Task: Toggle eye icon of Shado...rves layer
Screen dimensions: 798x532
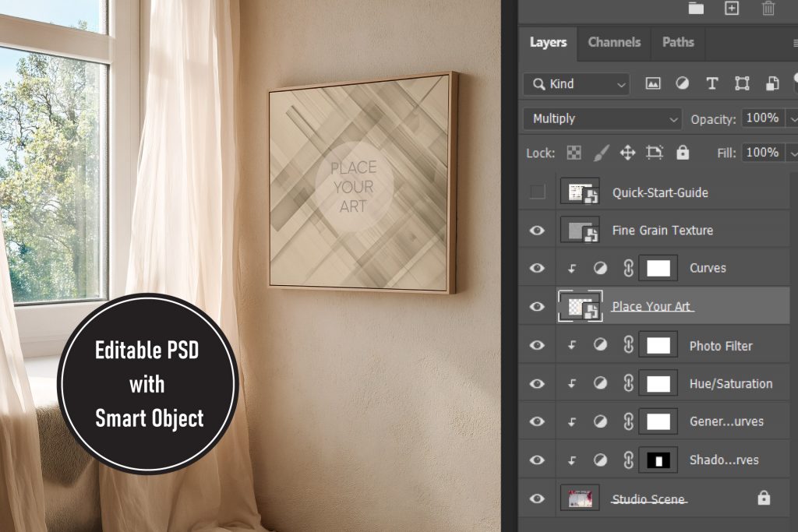Action: [537, 460]
